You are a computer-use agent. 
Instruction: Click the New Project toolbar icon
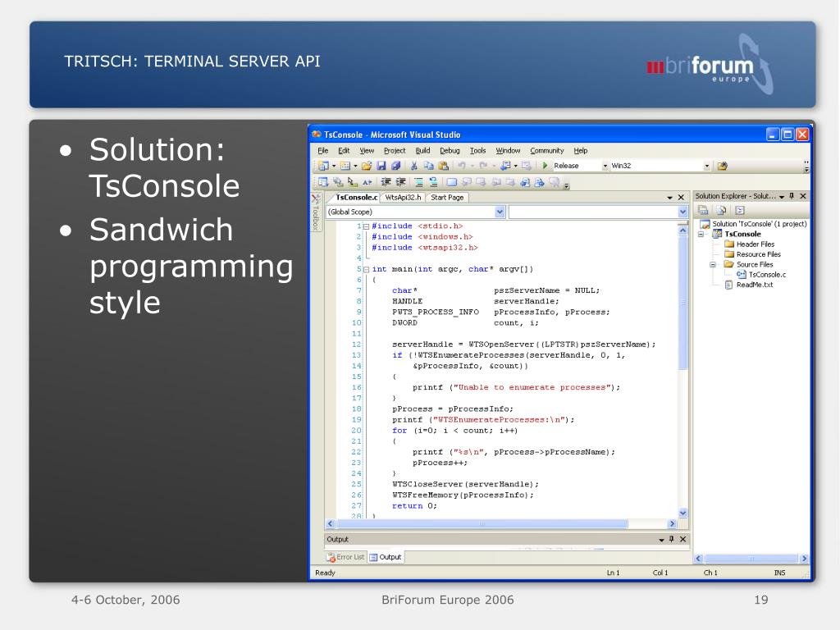point(323,166)
